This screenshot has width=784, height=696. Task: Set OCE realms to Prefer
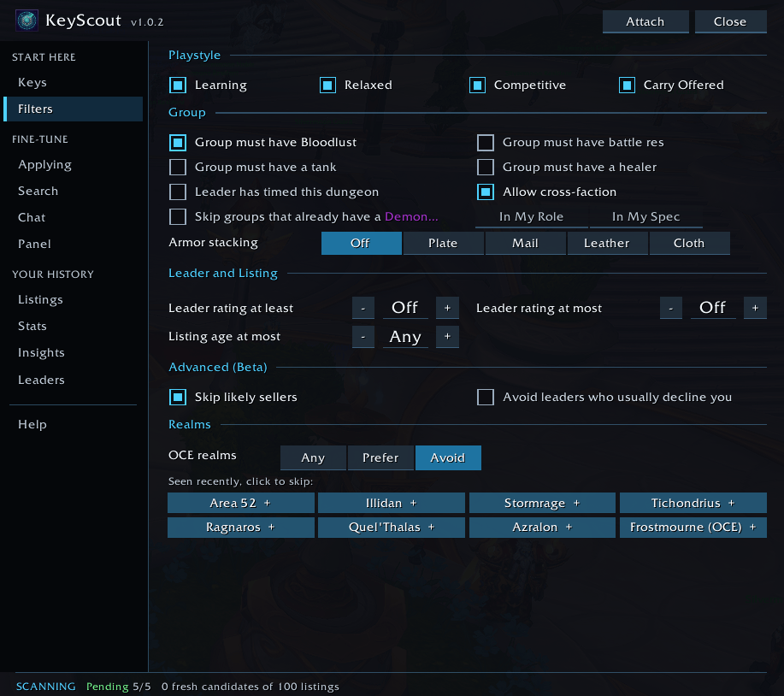point(380,458)
